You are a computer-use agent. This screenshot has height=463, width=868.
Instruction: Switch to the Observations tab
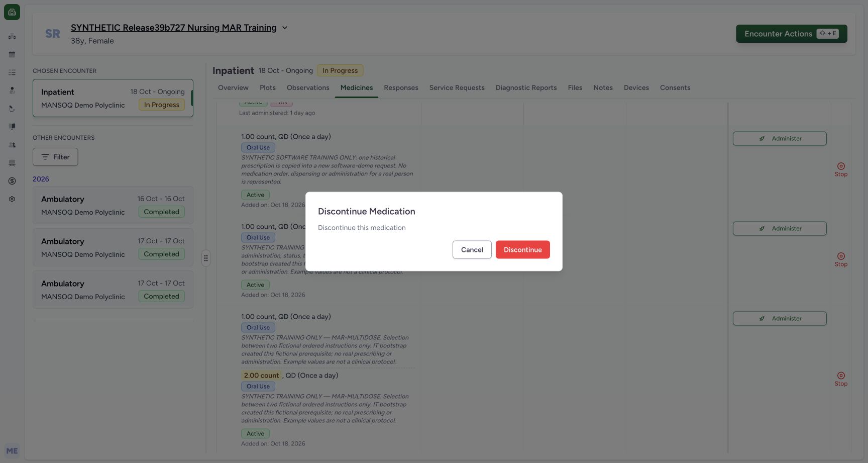point(308,87)
